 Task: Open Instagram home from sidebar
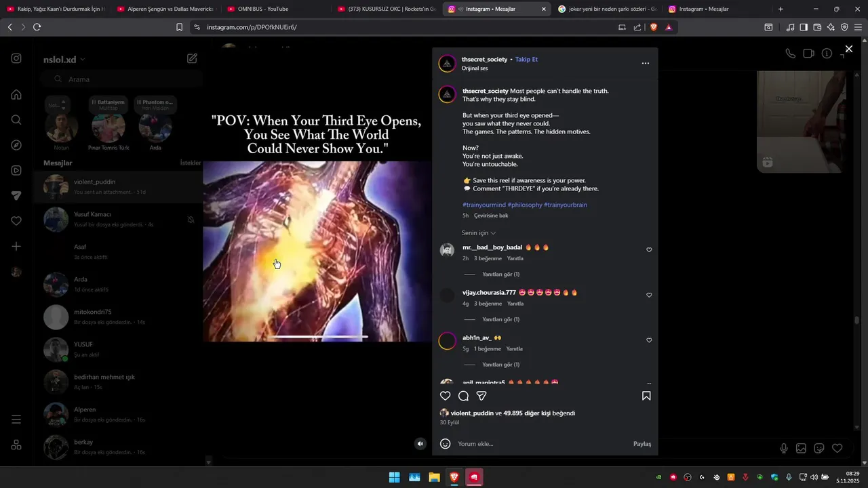pyautogui.click(x=16, y=94)
